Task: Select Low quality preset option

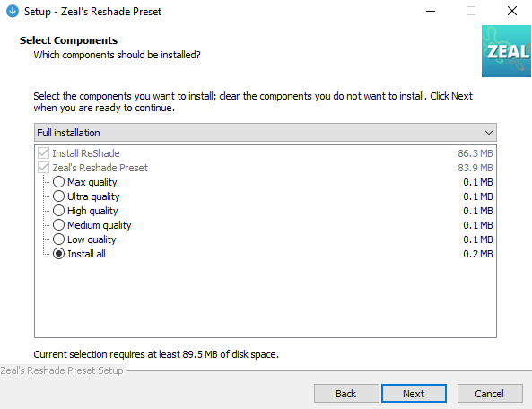Action: click(58, 239)
